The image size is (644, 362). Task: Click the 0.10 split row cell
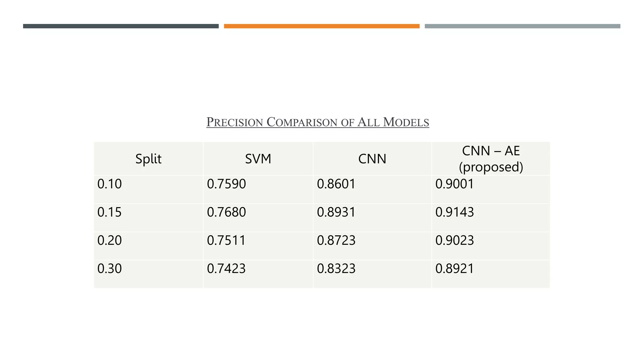pyautogui.click(x=148, y=189)
